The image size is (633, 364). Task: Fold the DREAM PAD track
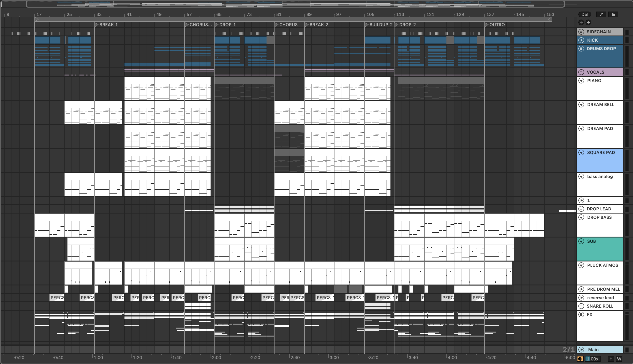581,129
